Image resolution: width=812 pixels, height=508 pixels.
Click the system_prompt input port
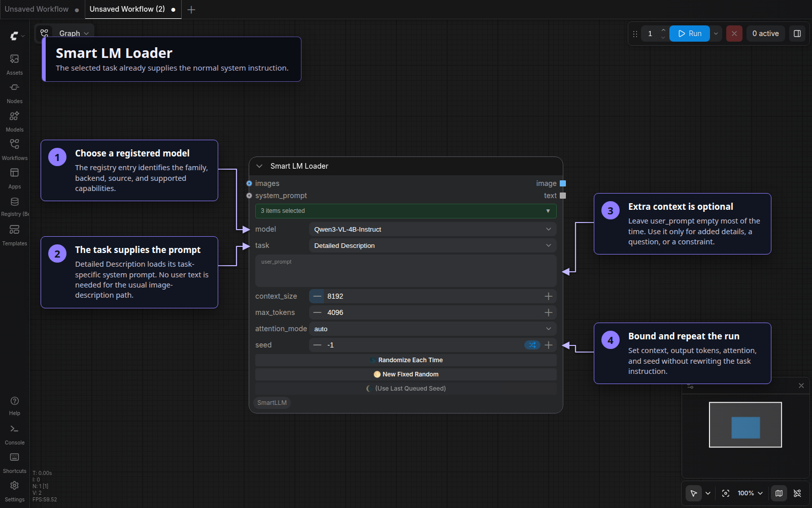point(249,196)
